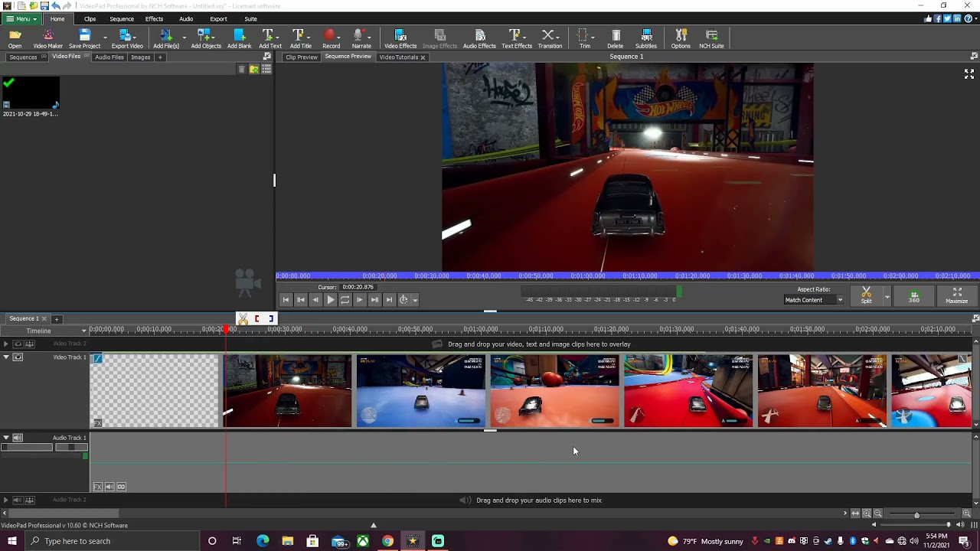Viewport: 980px width, 551px height.
Task: Switch the media bin to list view
Action: coord(266,69)
